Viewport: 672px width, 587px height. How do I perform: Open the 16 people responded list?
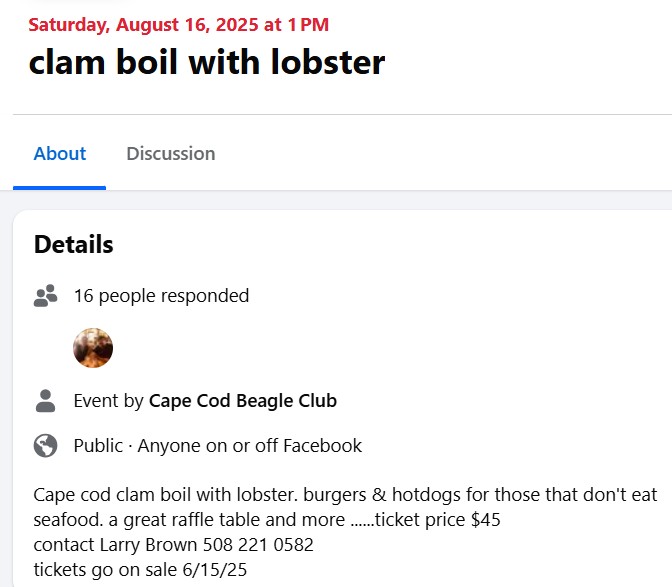tap(161, 296)
